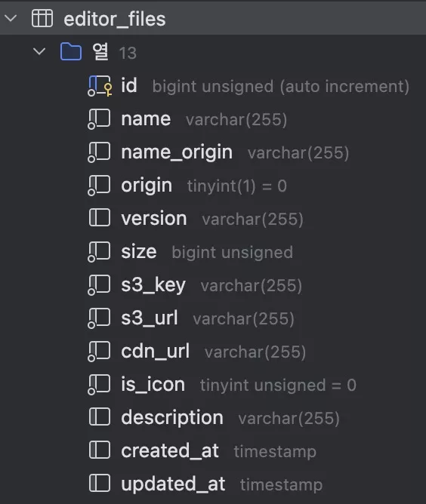Collapse the 열 columns folder
This screenshot has width=426, height=504.
(39, 51)
